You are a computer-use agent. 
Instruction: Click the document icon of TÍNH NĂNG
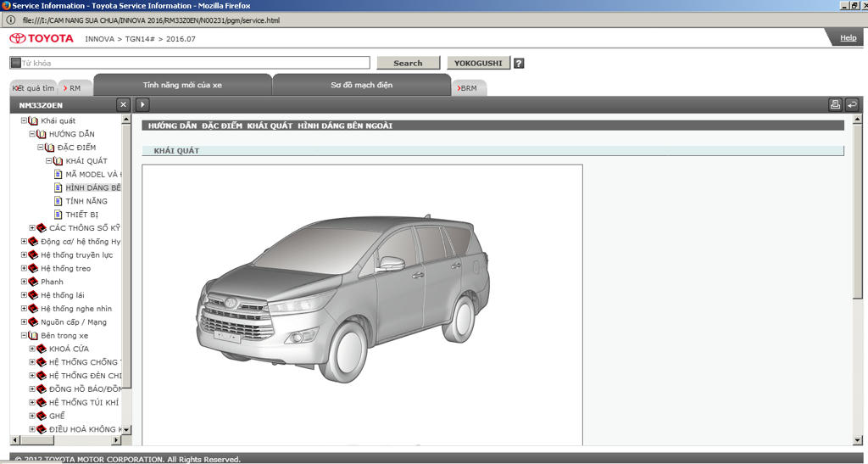58,201
